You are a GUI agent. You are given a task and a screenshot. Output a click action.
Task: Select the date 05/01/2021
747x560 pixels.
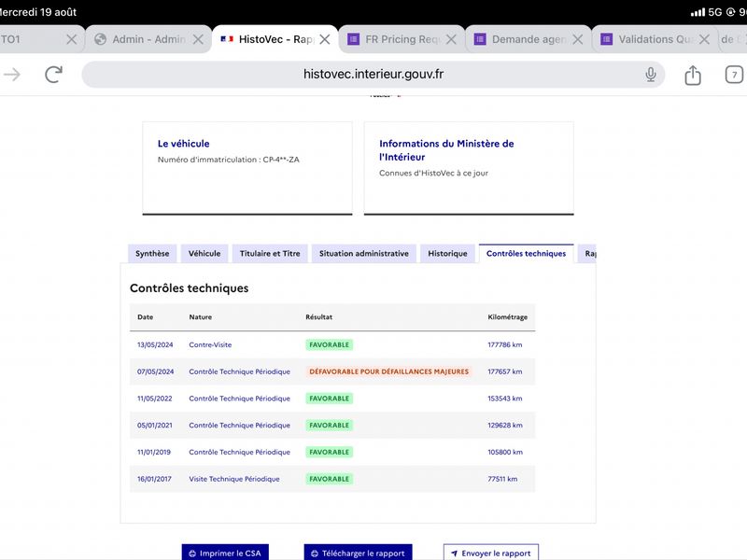154,426
